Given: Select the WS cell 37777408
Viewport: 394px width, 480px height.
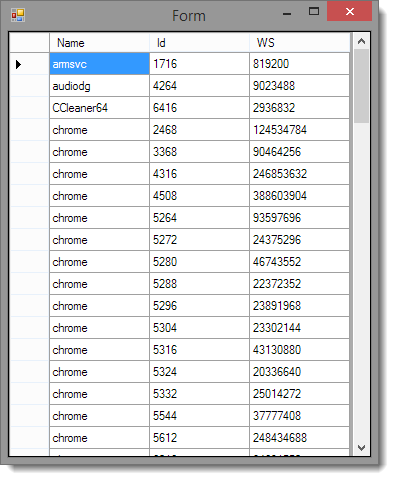Looking at the screenshot, I should pyautogui.click(x=299, y=416).
